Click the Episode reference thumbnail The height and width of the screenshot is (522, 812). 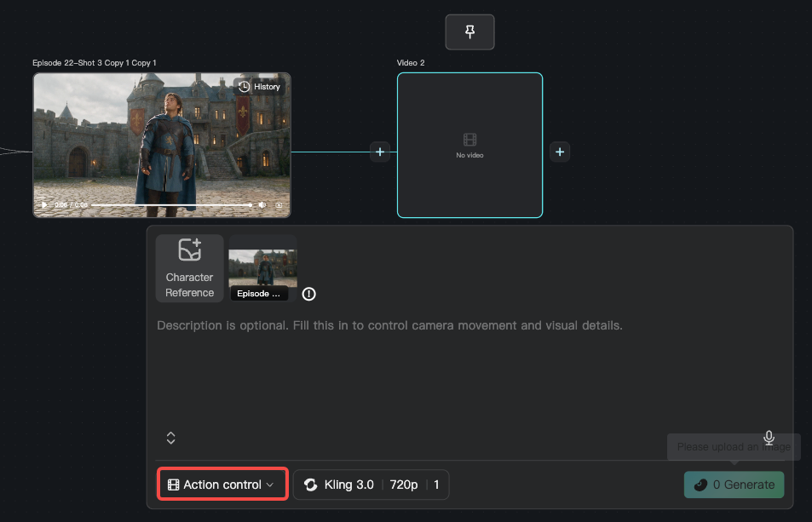pos(262,268)
